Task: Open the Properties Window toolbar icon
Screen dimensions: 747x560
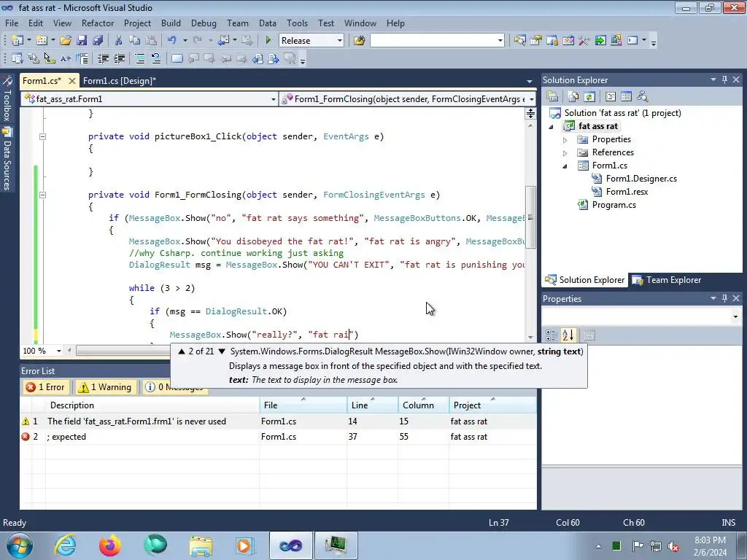Action: [x=536, y=41]
